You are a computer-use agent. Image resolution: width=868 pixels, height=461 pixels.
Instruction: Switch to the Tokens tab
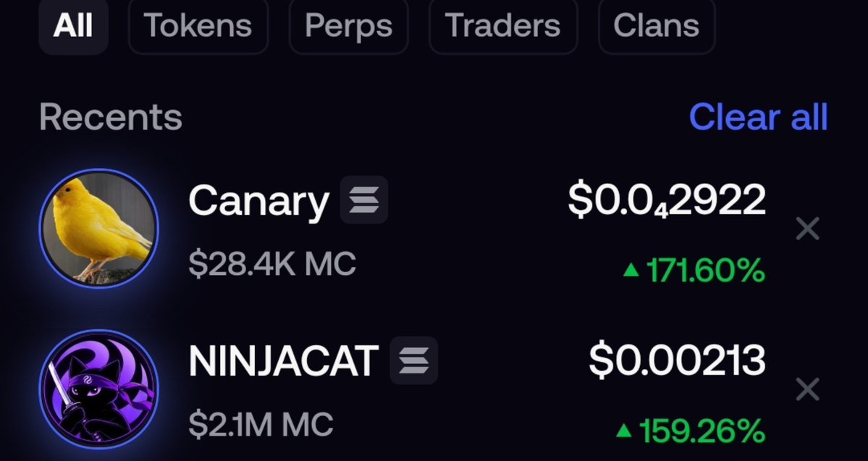point(198,26)
